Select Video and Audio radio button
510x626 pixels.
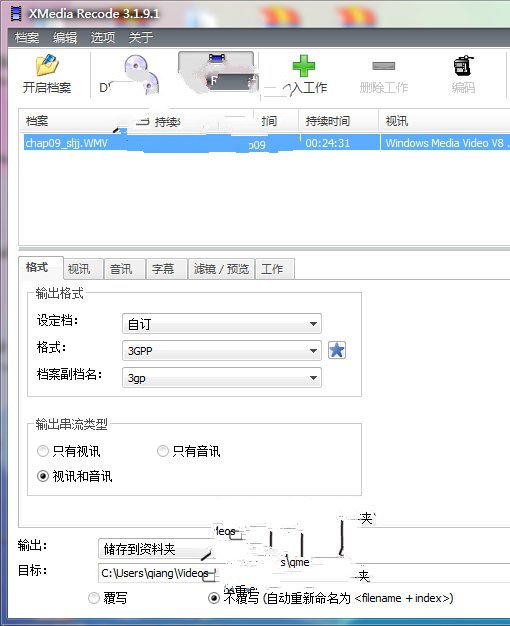[43, 476]
